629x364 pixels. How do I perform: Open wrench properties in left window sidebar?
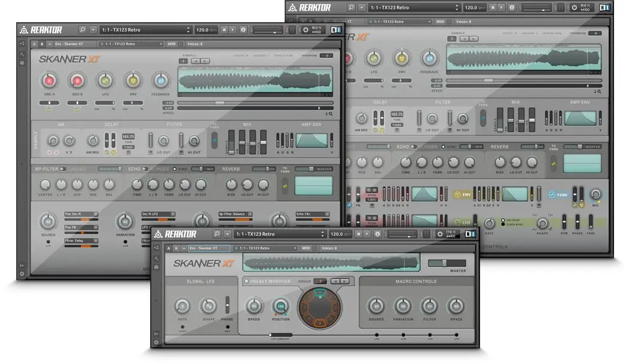pyautogui.click(x=22, y=54)
